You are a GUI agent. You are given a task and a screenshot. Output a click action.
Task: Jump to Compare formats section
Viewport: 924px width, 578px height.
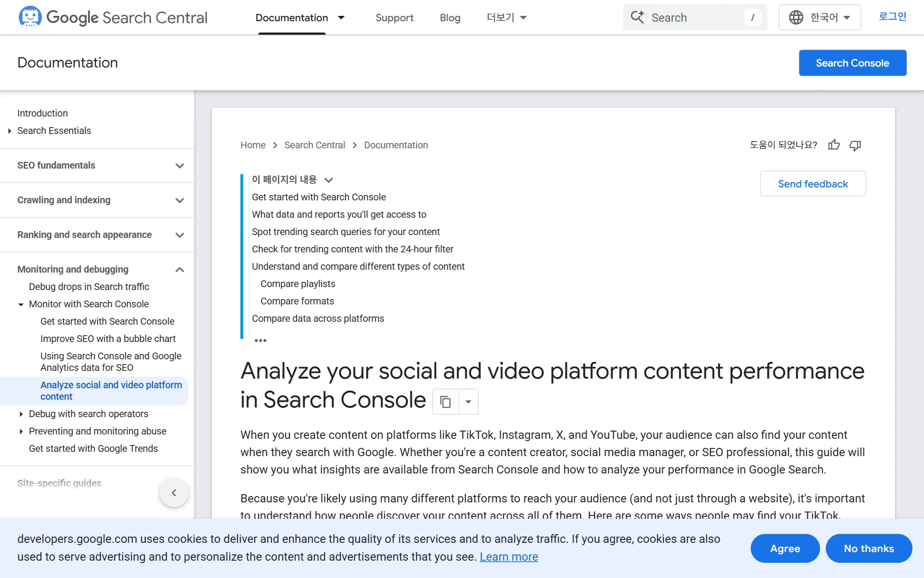click(x=297, y=301)
